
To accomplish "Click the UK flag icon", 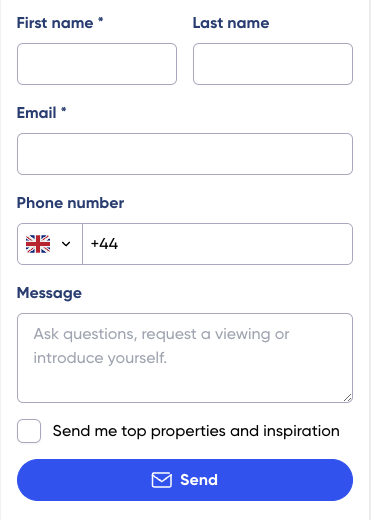I will 38,244.
